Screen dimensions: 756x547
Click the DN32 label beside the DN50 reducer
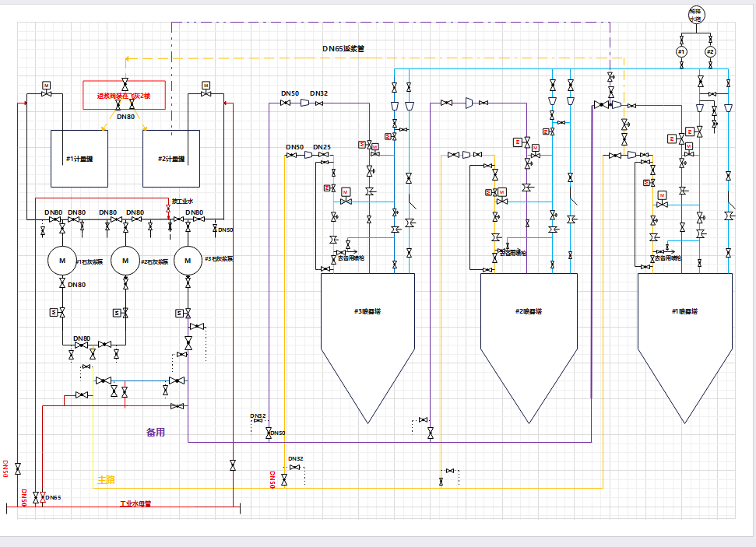click(318, 93)
